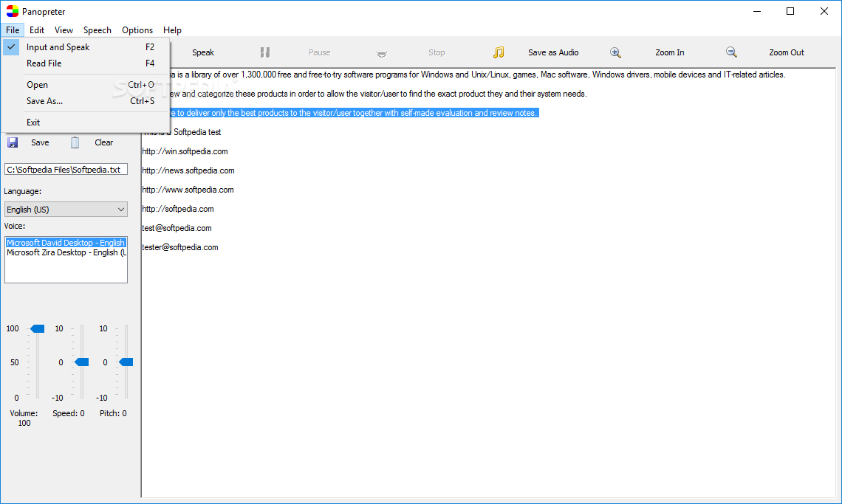Select Exit in the File menu
The image size is (842, 504).
coord(86,122)
